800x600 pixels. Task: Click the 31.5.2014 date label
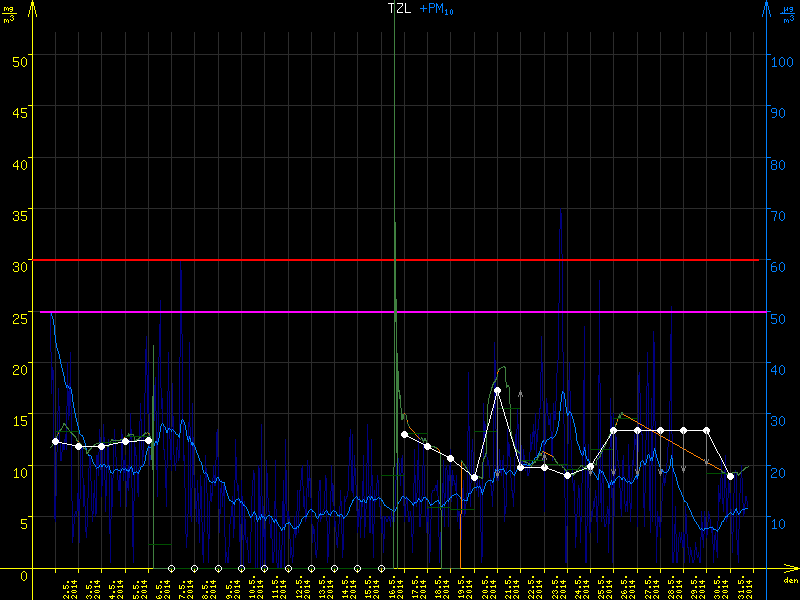pos(749,587)
